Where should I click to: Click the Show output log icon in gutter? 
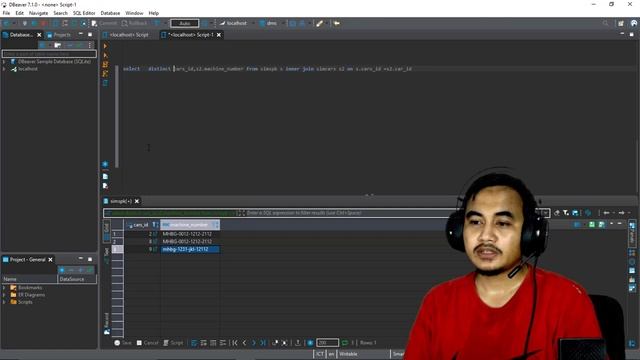coord(105,176)
